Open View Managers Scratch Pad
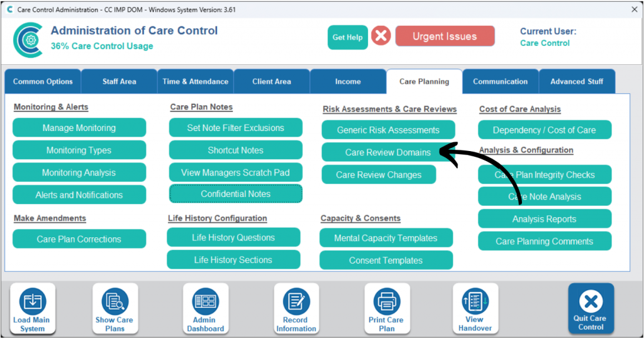 tap(236, 172)
